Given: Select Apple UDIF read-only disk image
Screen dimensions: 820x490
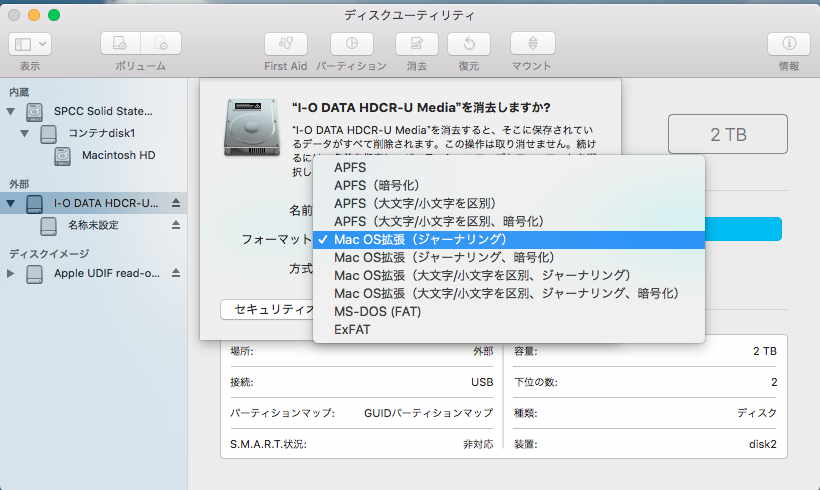Looking at the screenshot, I should pyautogui.click(x=107, y=273).
